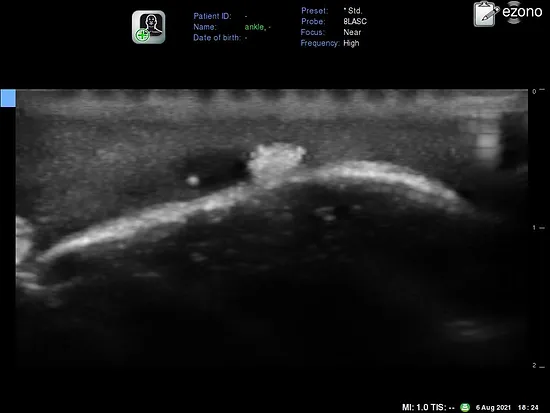This screenshot has height=413, width=550.
Task: Click the TIS indicator
Action: [442, 407]
